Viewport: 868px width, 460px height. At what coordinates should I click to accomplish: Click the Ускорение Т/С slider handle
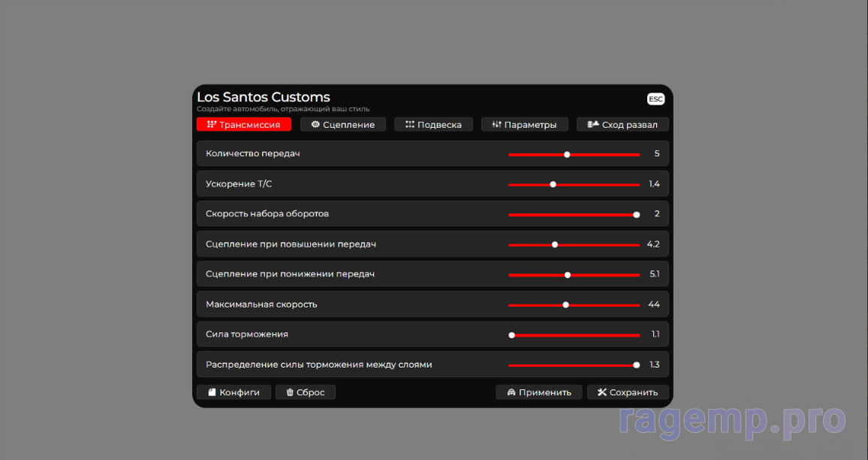pyautogui.click(x=553, y=185)
